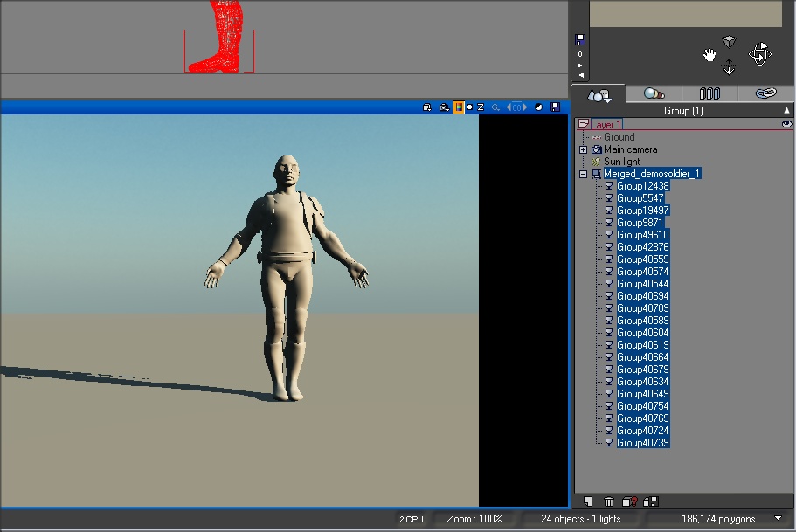796x532 pixels.
Task: Select Group40724 in the list
Action: pos(643,431)
